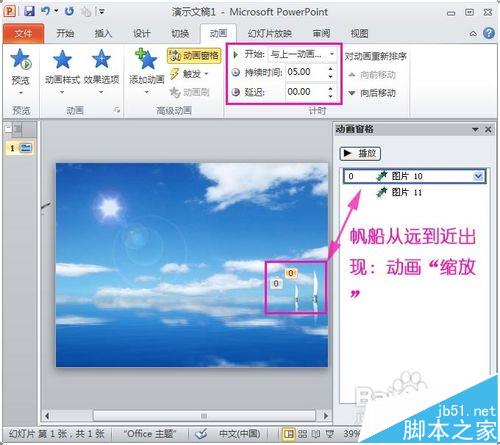
Task: Switch to Slide Sorter view icon
Action: 302,434
